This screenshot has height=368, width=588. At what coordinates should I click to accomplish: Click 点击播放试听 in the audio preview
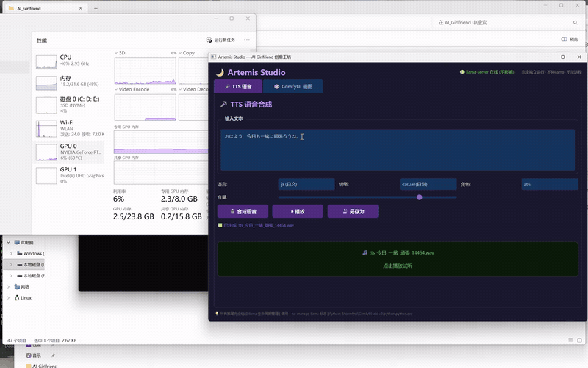[398, 266]
